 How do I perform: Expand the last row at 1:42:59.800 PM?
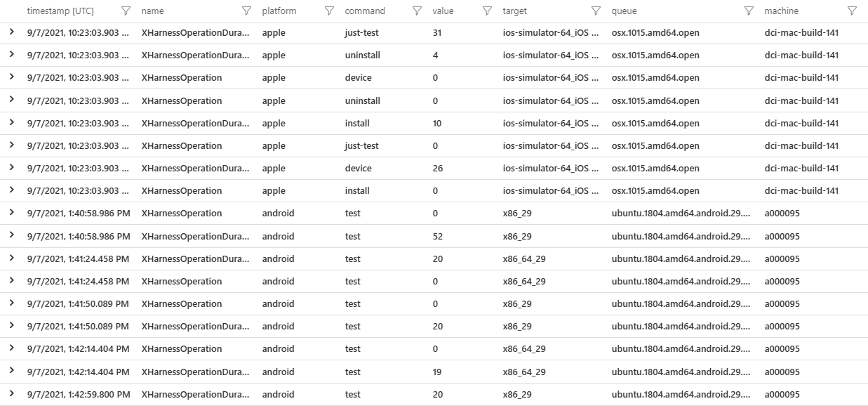click(x=12, y=394)
